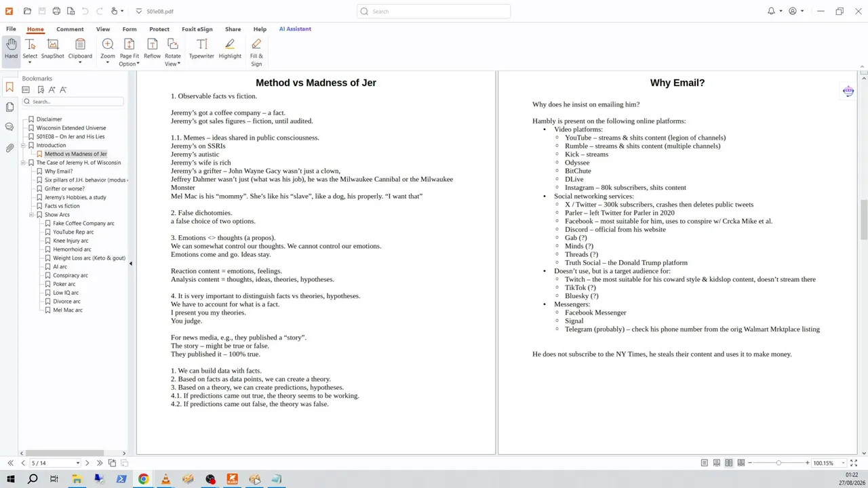Click the zoom out minus button
This screenshot has height=488, width=868.
point(749,463)
